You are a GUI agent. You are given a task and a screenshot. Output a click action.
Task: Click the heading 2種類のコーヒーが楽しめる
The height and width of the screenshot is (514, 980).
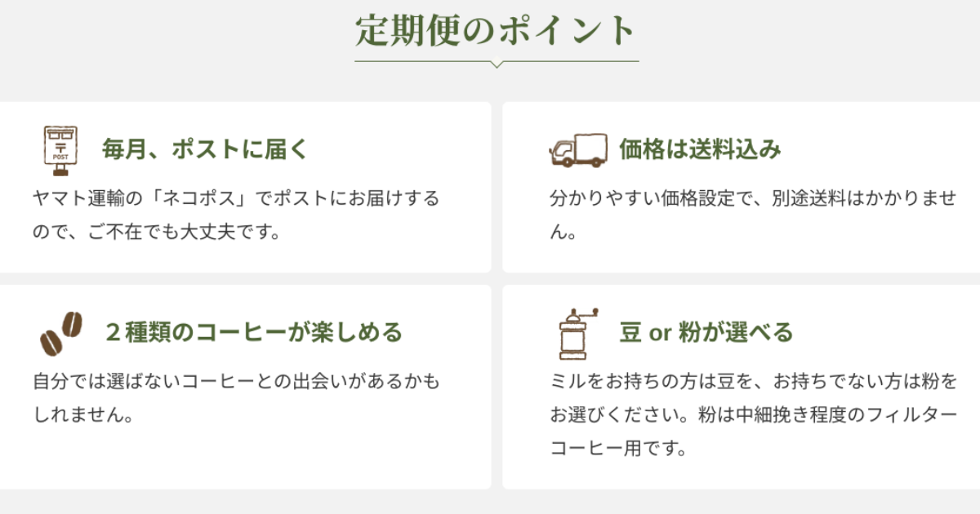(x=254, y=332)
